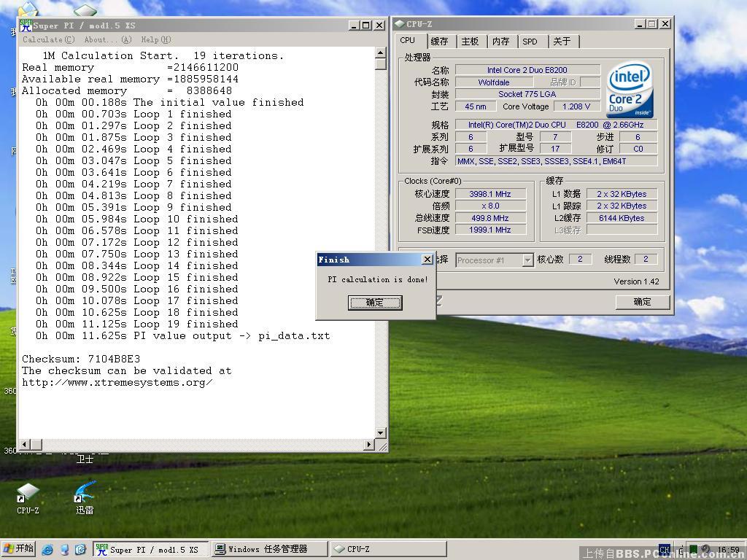Switch to CPU-Z taskbar button
This screenshot has height=560, width=747.
pos(388,549)
